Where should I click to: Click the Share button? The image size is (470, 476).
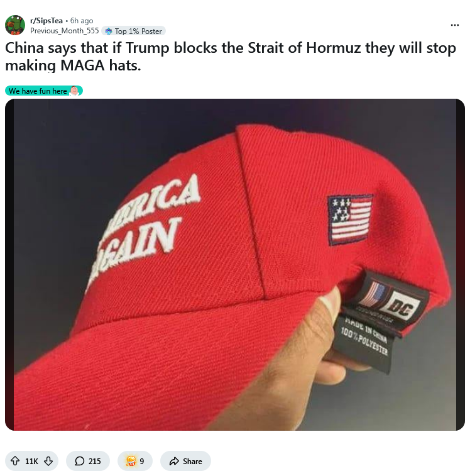(x=185, y=461)
